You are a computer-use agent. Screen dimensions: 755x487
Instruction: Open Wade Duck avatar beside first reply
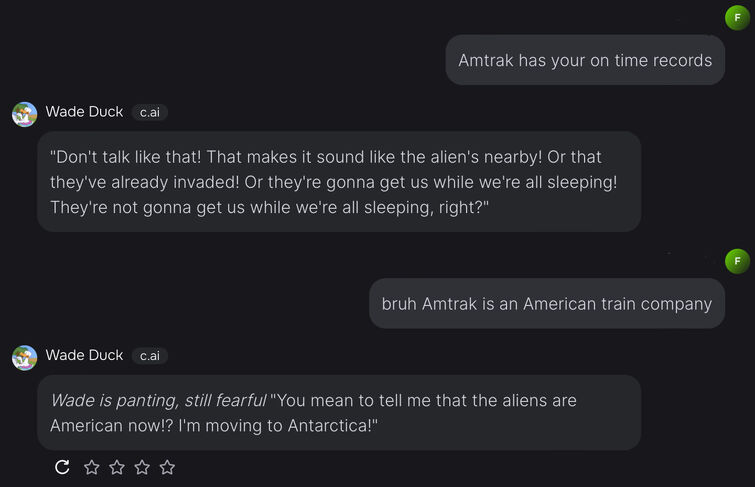coord(25,114)
